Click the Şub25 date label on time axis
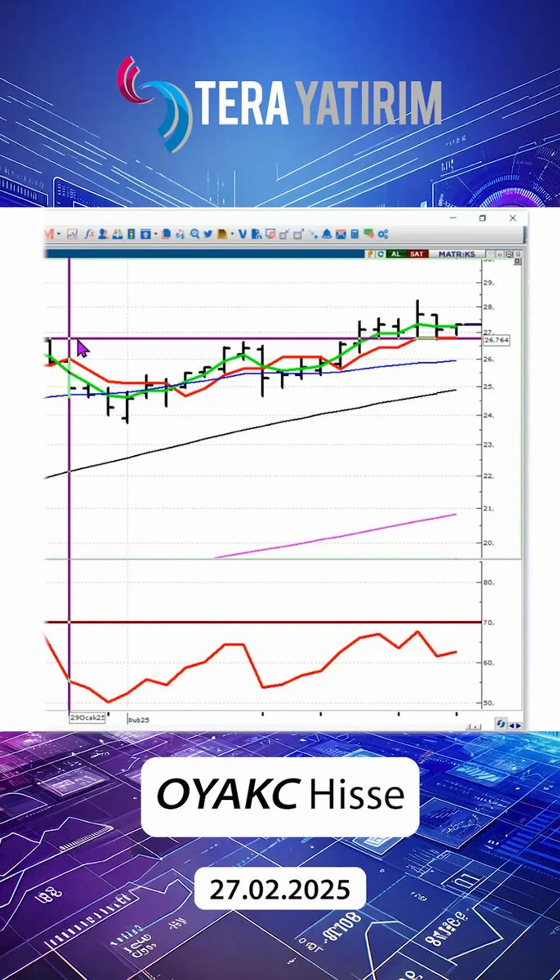Viewport: 560px width, 980px height. pyautogui.click(x=139, y=720)
